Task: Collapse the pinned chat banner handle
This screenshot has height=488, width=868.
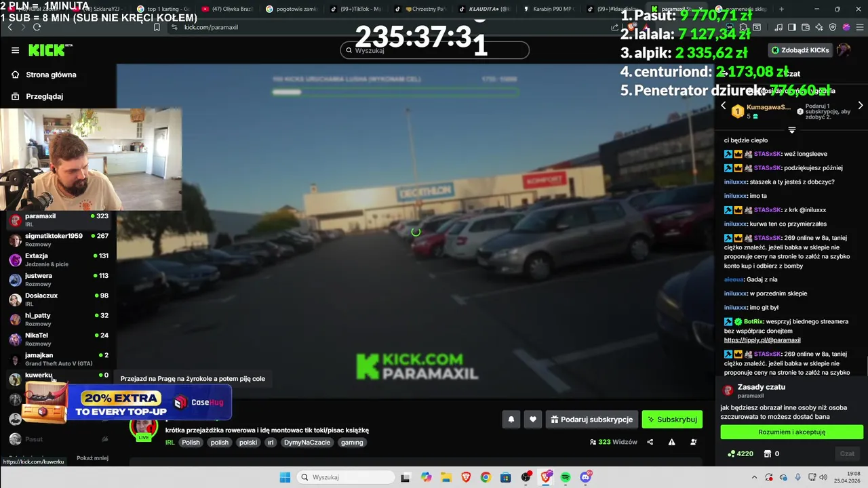Action: [791, 129]
